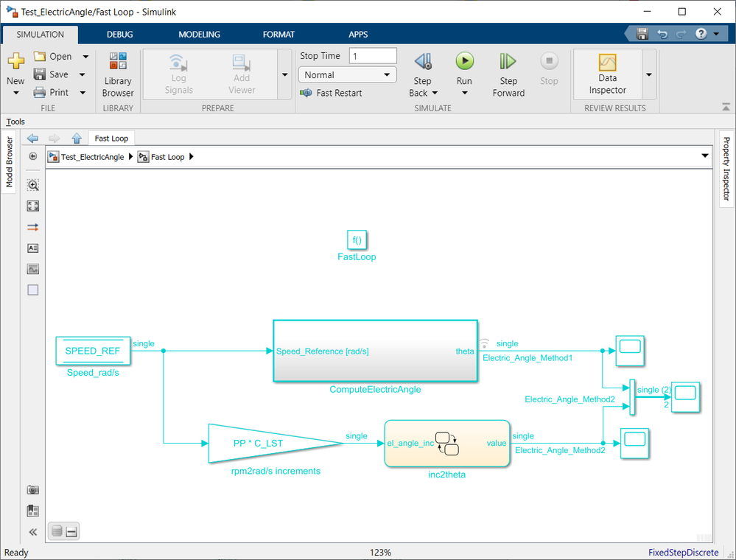Click the New model icon
Screen dimensions: 736x560
[x=15, y=61]
